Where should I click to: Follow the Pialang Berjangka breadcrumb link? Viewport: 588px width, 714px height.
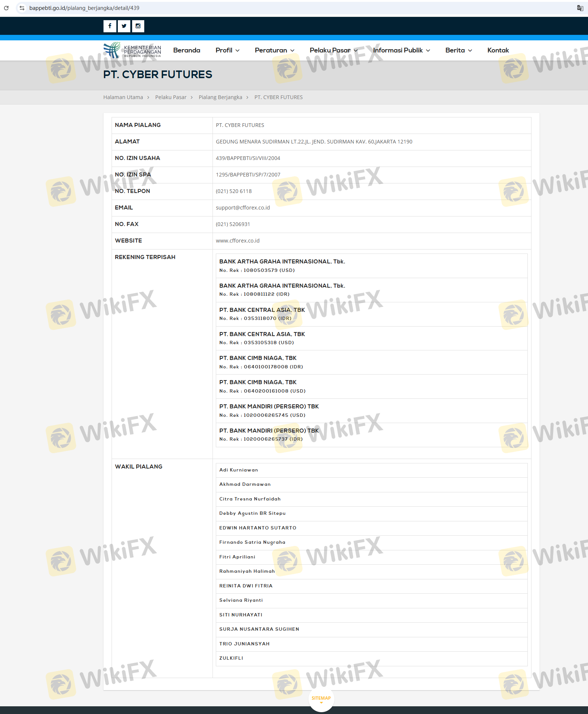click(x=220, y=97)
